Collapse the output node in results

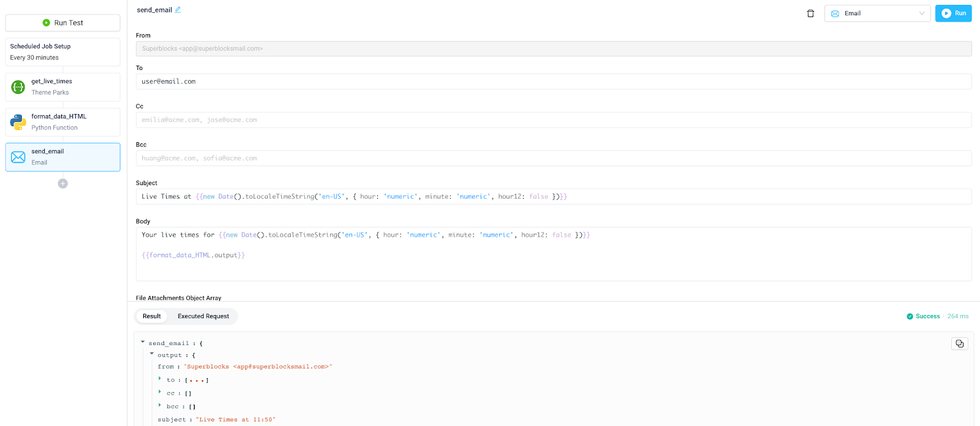(152, 354)
